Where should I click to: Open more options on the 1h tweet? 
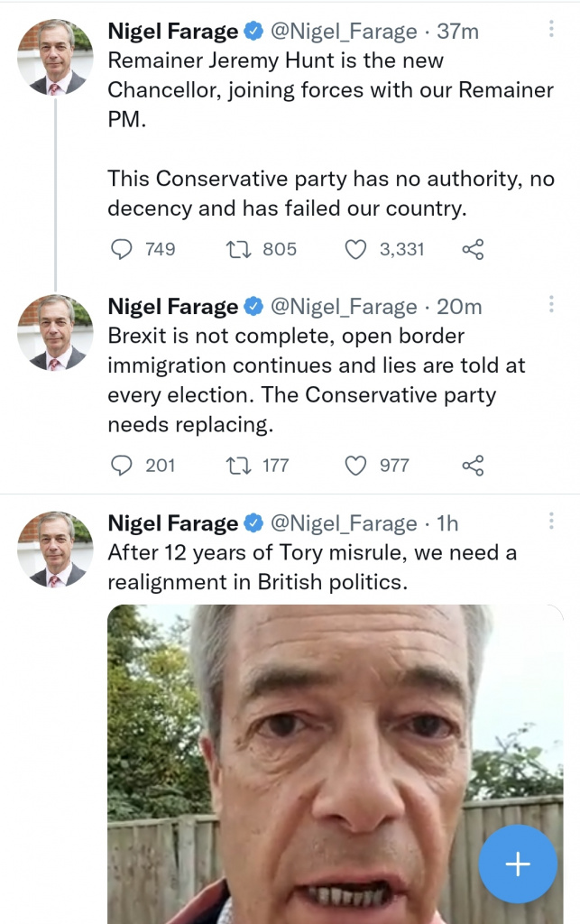click(550, 522)
